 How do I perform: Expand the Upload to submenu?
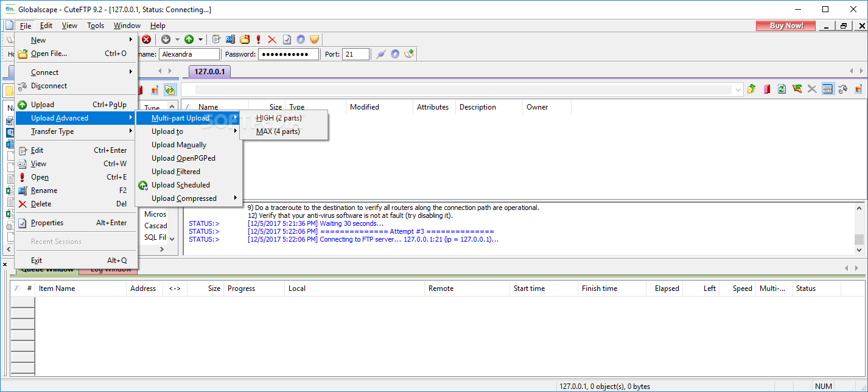[189, 131]
